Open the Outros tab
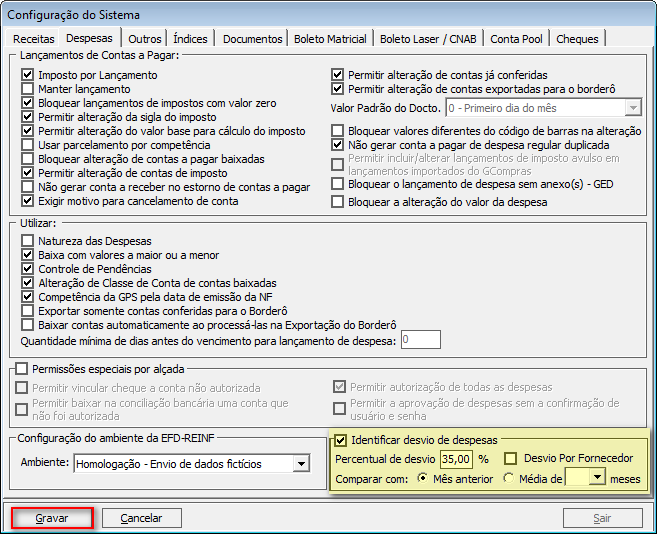657x534 pixels. (x=145, y=39)
